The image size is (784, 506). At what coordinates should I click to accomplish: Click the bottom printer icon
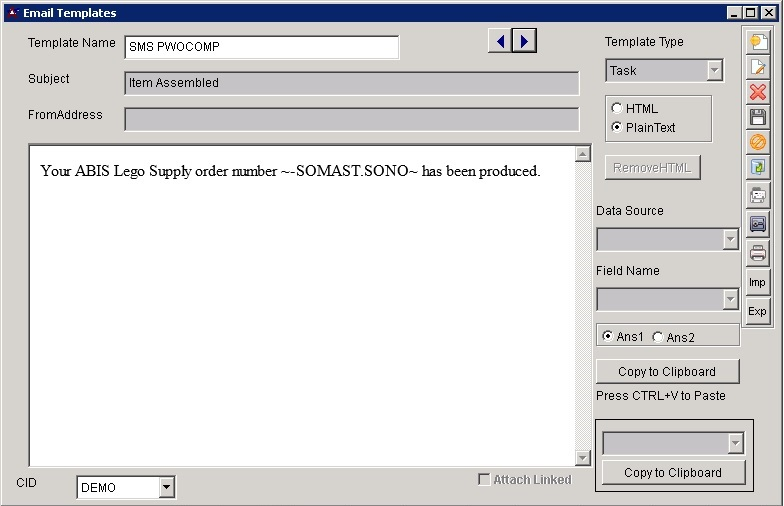(x=758, y=252)
